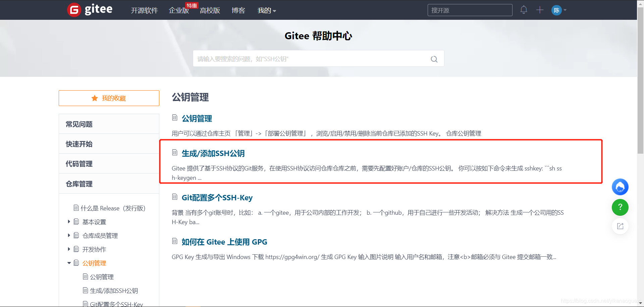This screenshot has height=307, width=644.
Task: Click document icon beside 公钥管理 article title
Action: coord(175,117)
